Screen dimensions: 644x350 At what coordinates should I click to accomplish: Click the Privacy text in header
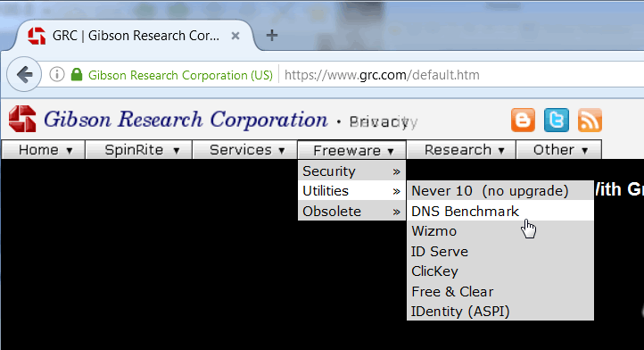[383, 121]
